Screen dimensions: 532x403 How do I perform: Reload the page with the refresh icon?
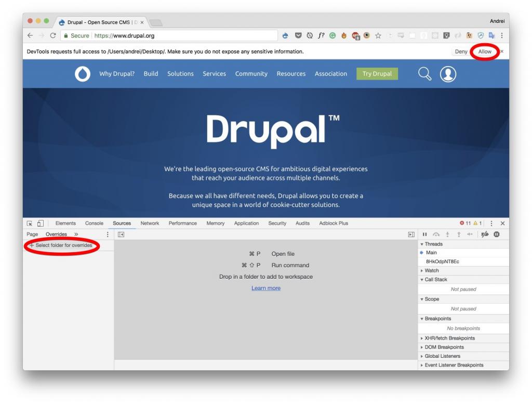point(53,35)
